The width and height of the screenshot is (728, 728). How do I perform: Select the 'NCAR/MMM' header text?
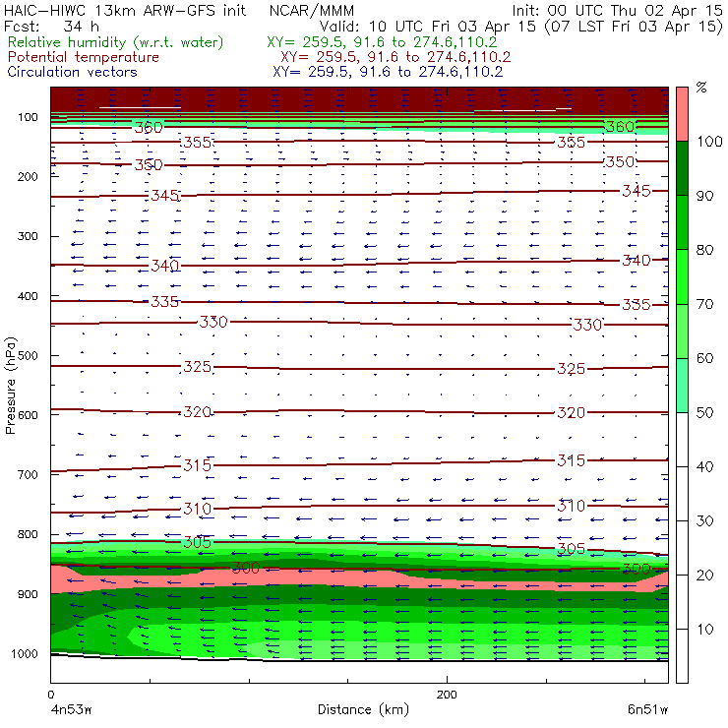(312, 11)
